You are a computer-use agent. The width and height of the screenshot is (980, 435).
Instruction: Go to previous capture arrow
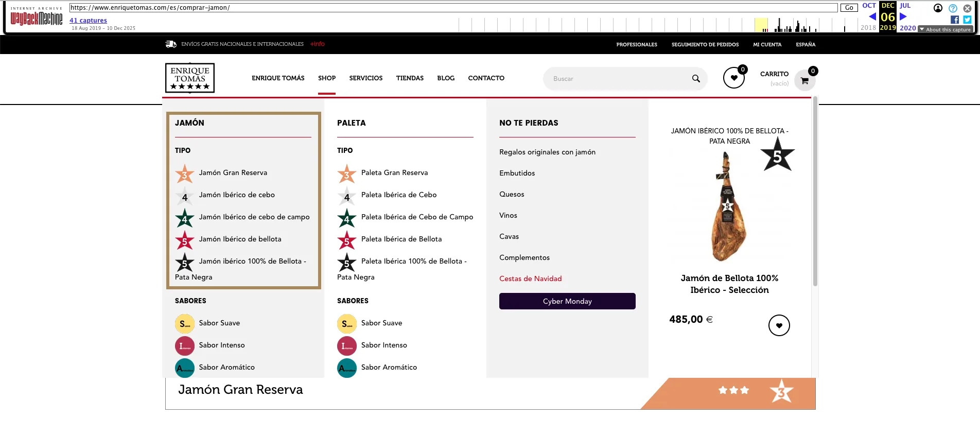(872, 16)
